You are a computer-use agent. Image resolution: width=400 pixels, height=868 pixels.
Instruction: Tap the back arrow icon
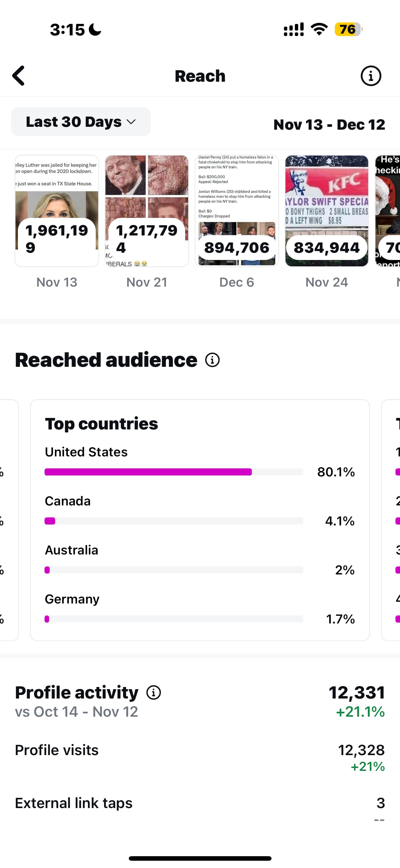(18, 75)
